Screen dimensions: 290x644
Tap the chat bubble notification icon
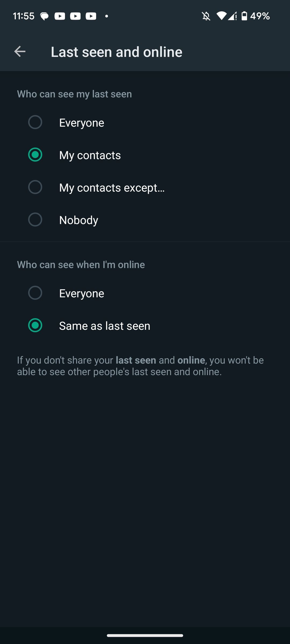pyautogui.click(x=44, y=16)
